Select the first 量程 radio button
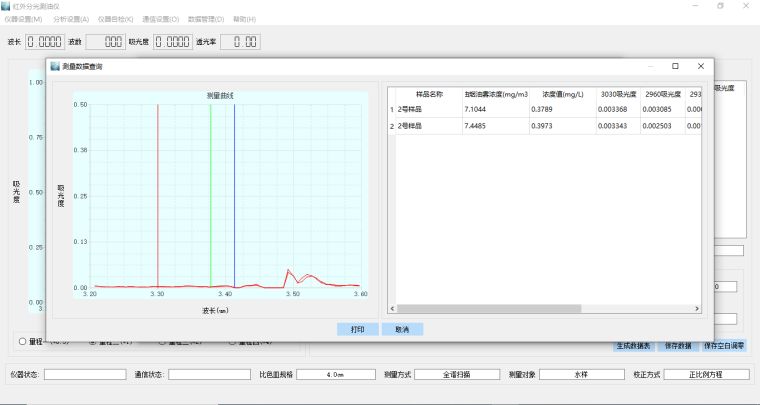The height and width of the screenshot is (405, 760). [23, 341]
